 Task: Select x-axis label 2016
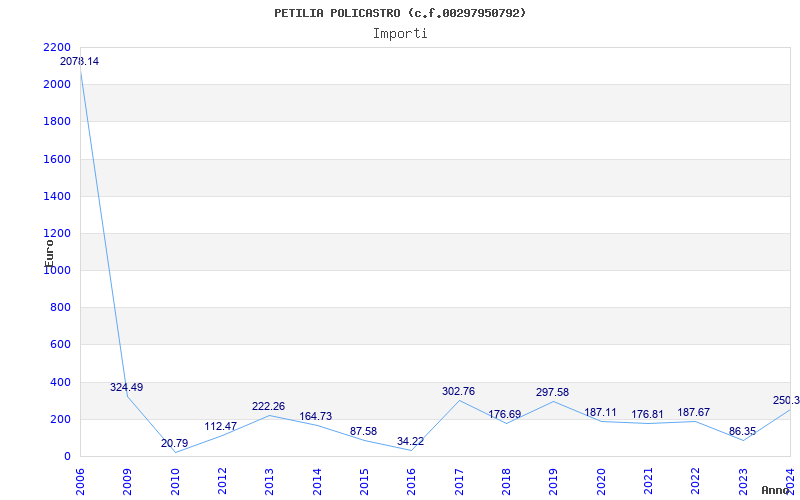(x=411, y=481)
